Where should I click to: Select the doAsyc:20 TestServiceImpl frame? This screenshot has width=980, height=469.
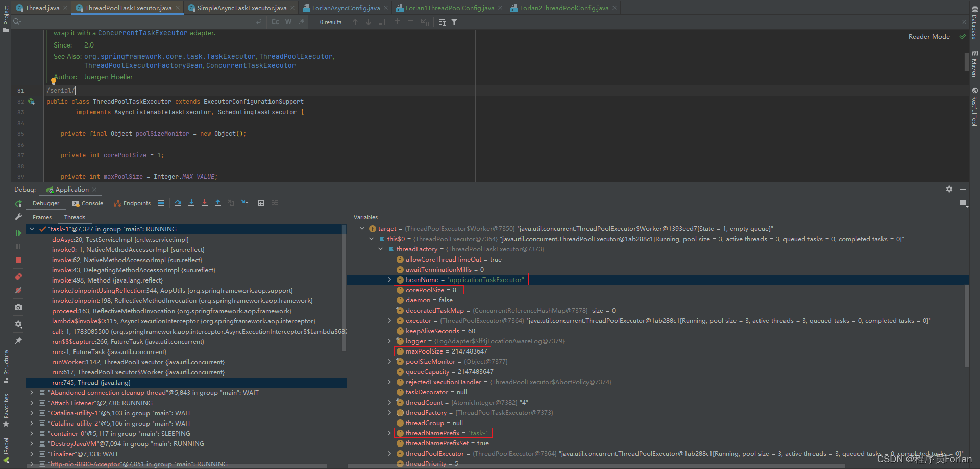[120, 240]
